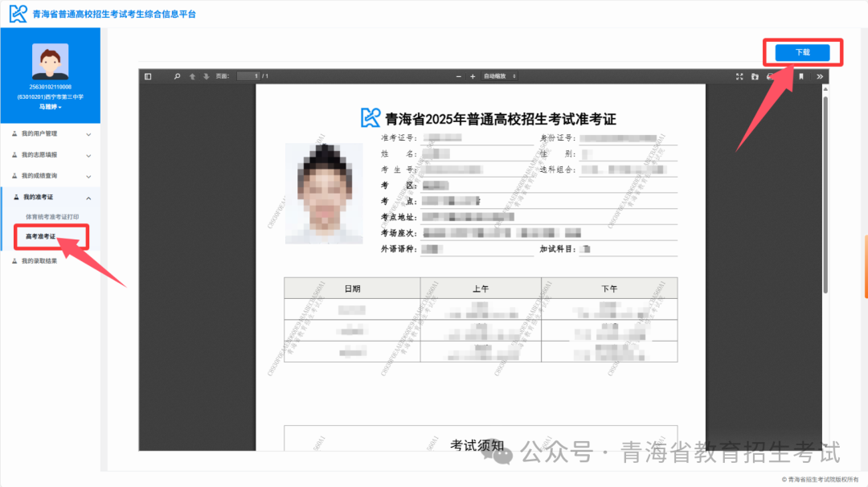Open current bookmark view in the viewer
The width and height of the screenshot is (868, 487).
coord(801,76)
